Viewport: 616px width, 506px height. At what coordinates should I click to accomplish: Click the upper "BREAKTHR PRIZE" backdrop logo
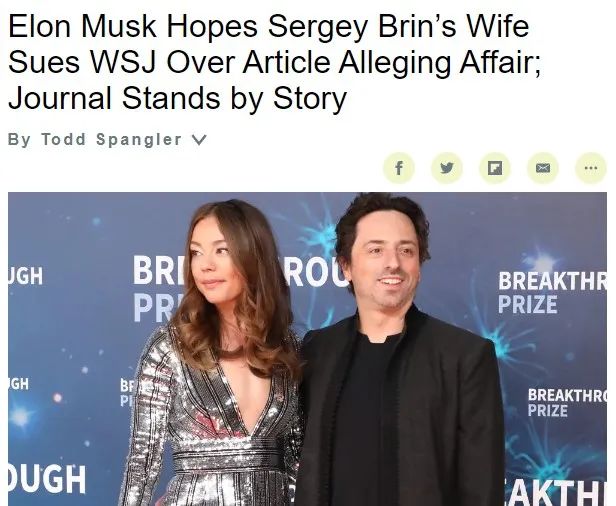point(552,292)
